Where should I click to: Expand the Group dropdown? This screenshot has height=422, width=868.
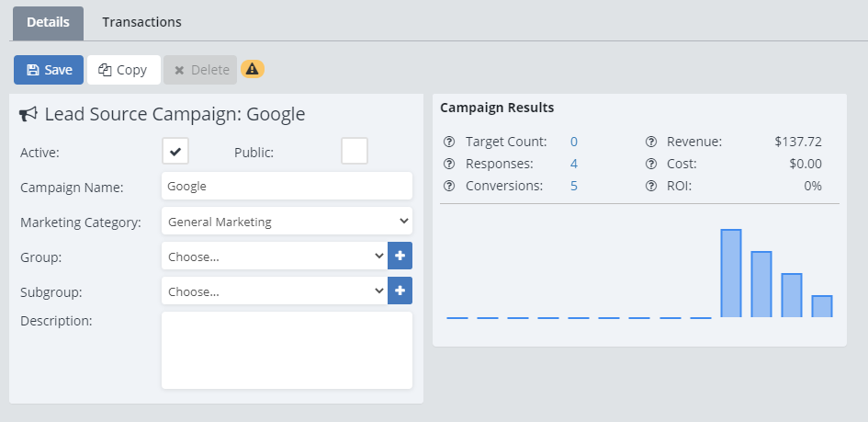point(274,256)
